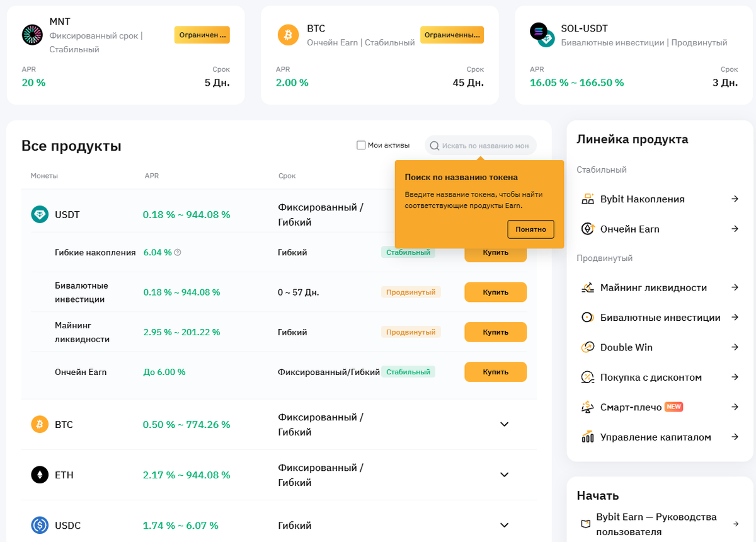Click the 16.05 % ~ 166.50 % APR on SOL-USDT
This screenshot has height=542, width=756.
(577, 83)
